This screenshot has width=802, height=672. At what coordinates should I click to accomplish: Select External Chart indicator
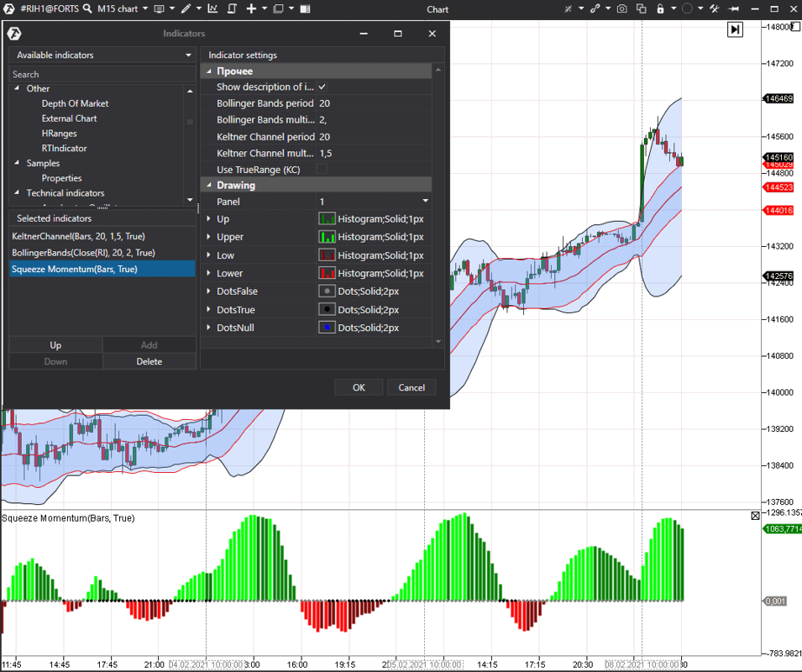click(69, 118)
